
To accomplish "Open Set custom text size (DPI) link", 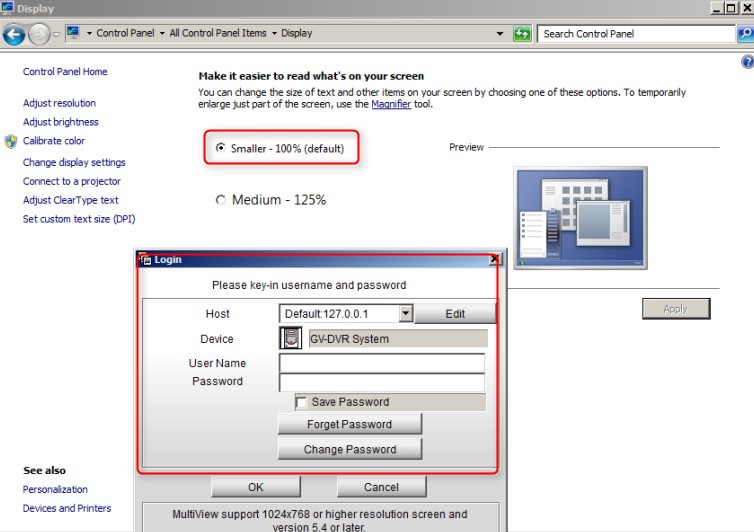I will [79, 219].
